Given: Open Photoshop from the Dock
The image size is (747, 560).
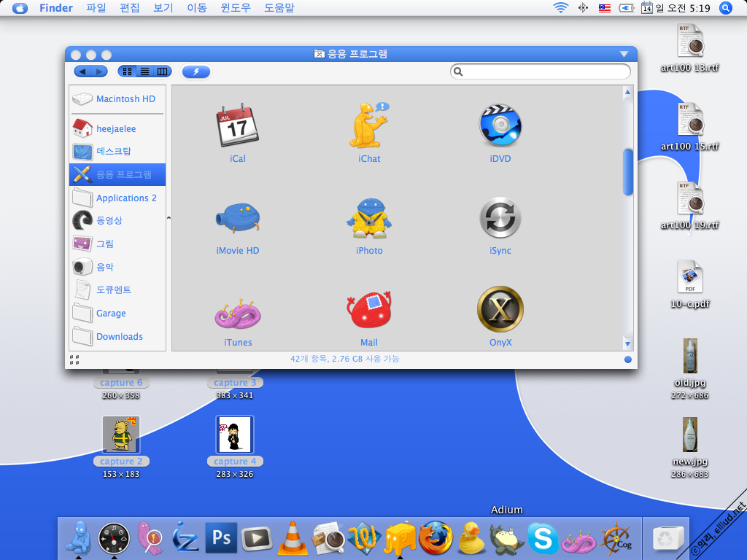Looking at the screenshot, I should pos(221,538).
